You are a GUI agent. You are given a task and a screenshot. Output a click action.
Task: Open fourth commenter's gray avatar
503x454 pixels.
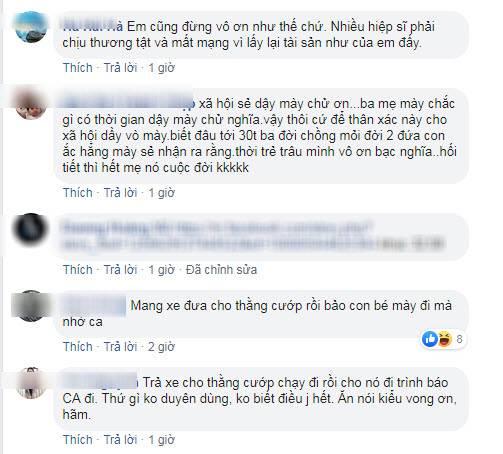(x=31, y=306)
